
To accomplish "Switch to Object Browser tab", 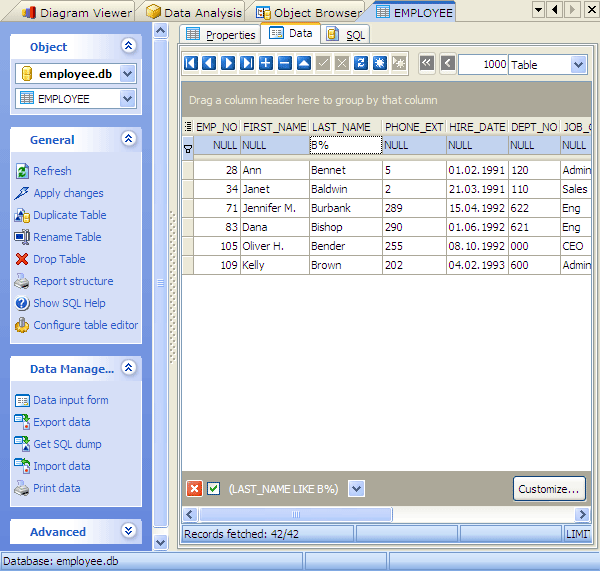I will (308, 13).
